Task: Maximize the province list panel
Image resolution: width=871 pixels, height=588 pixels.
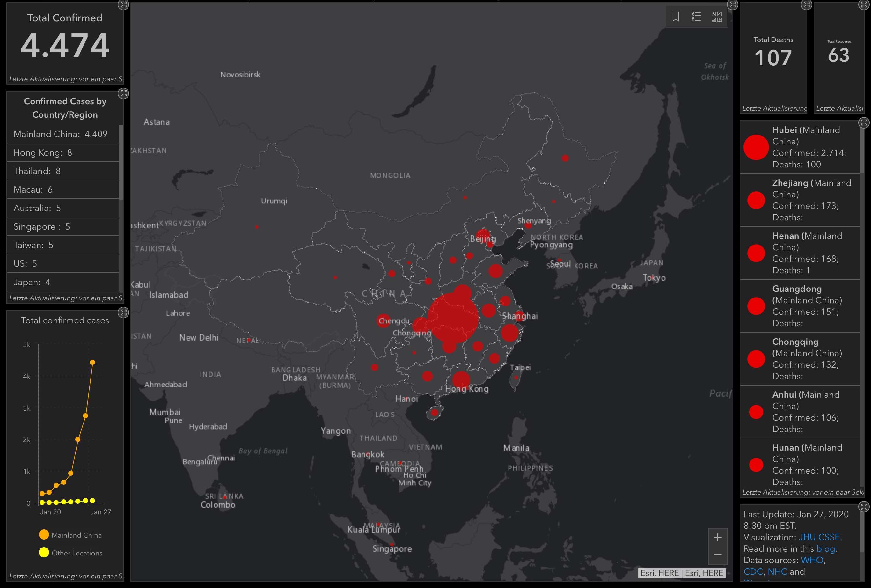Action: [x=864, y=122]
